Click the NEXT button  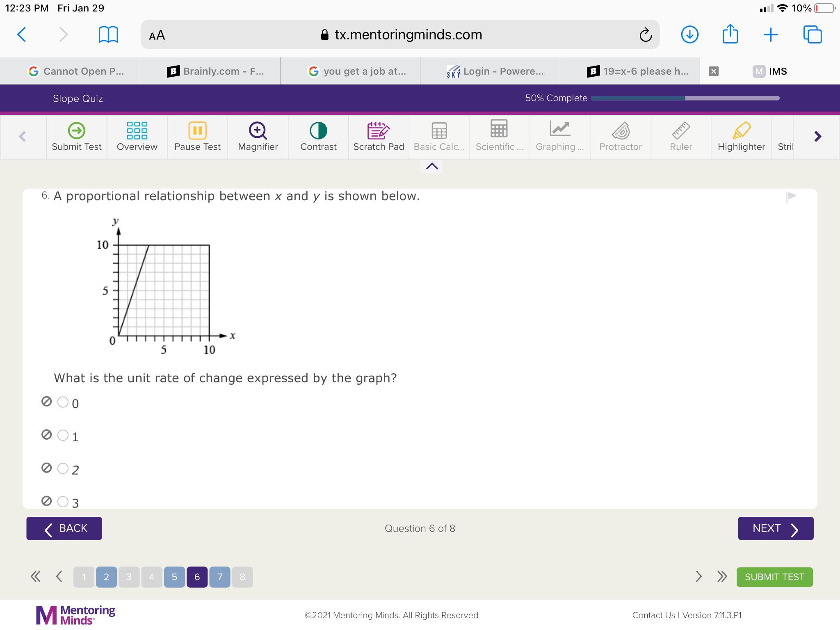click(x=775, y=528)
